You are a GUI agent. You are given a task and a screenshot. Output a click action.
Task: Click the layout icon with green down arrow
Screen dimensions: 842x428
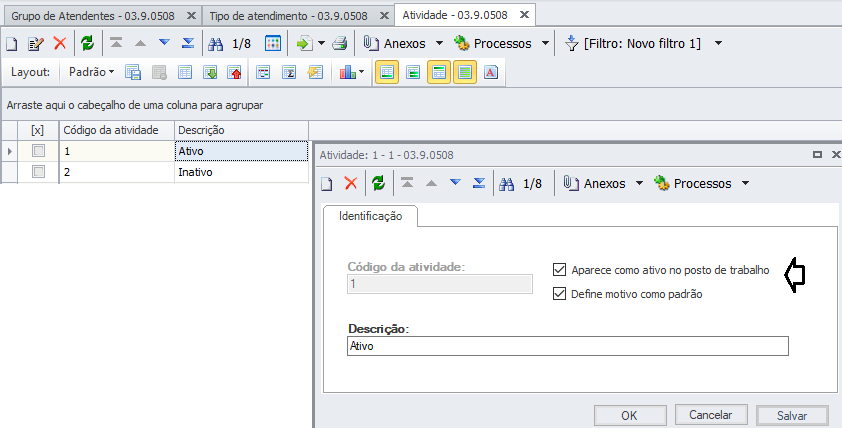point(210,72)
